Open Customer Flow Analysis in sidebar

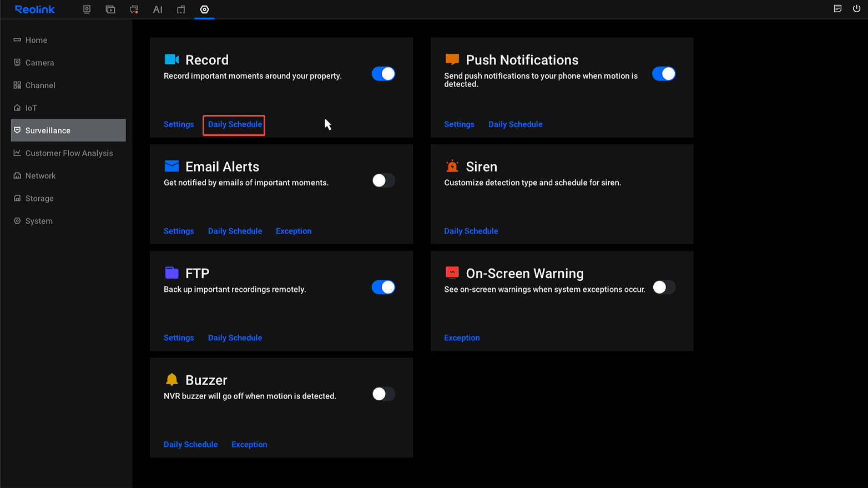tap(69, 153)
